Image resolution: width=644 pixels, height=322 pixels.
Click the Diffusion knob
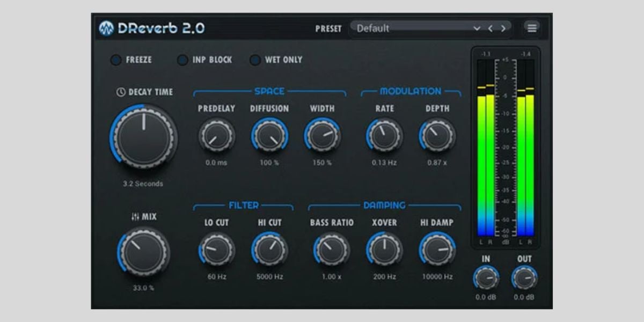(x=269, y=135)
